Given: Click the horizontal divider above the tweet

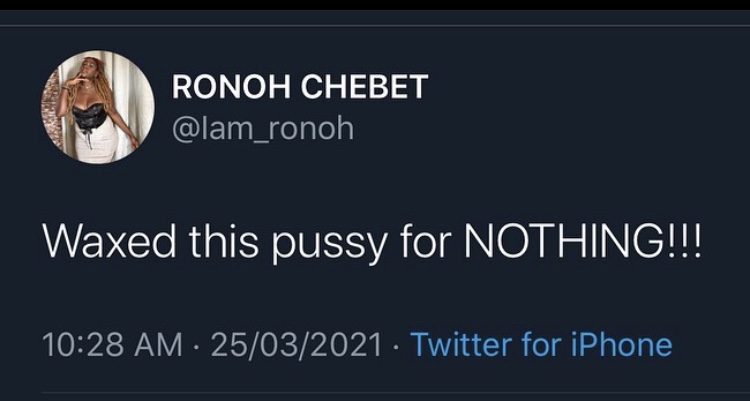Looking at the screenshot, I should [x=375, y=25].
